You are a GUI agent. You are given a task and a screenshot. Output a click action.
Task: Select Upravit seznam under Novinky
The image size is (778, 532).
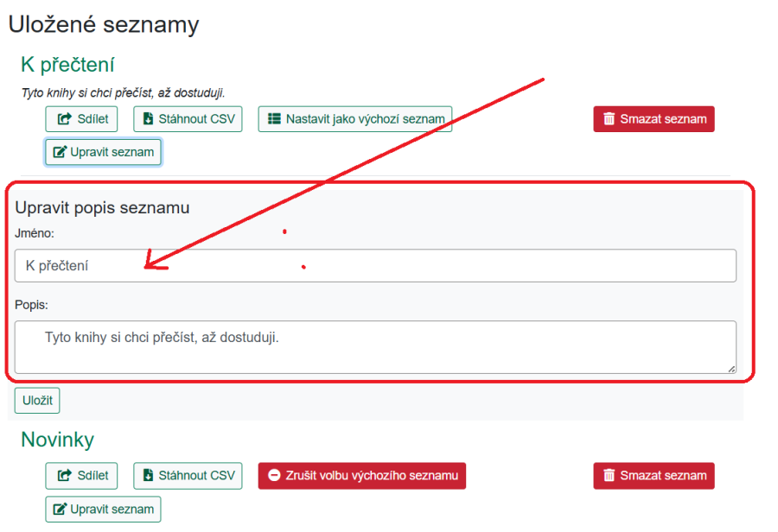(103, 509)
